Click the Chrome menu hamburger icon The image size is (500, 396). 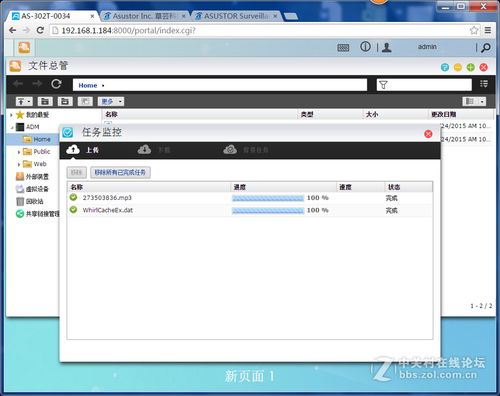(x=488, y=30)
